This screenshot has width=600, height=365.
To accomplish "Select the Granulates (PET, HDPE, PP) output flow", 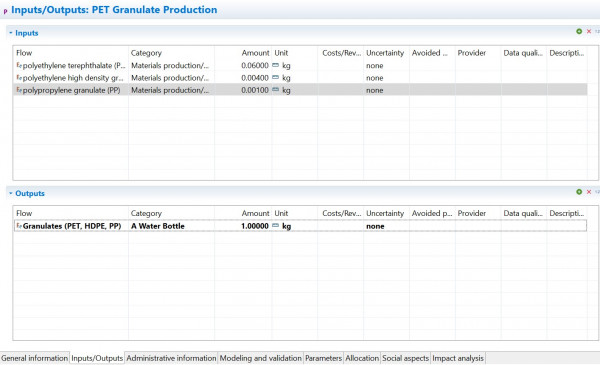I will pyautogui.click(x=72, y=226).
